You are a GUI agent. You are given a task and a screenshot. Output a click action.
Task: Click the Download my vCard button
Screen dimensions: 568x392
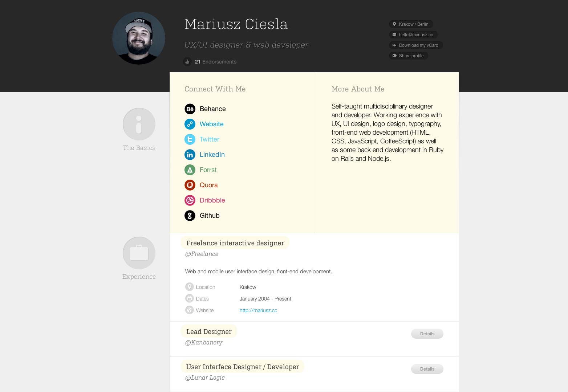coord(416,45)
